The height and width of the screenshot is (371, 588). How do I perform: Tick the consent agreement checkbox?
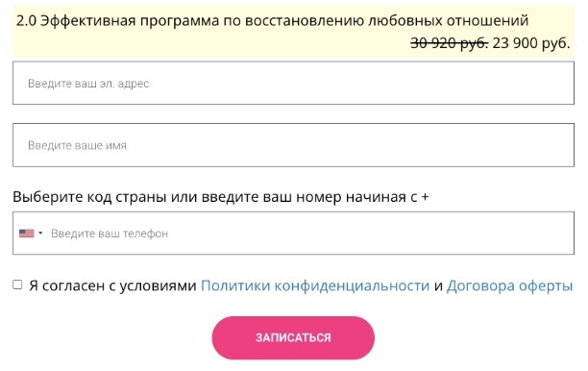[17, 284]
